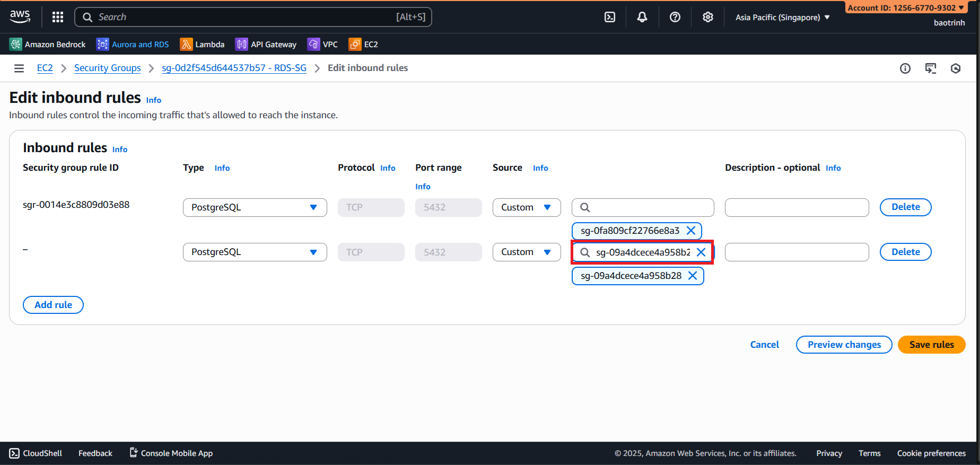Open the first rule's PostgreSQL type dropdown

255,207
